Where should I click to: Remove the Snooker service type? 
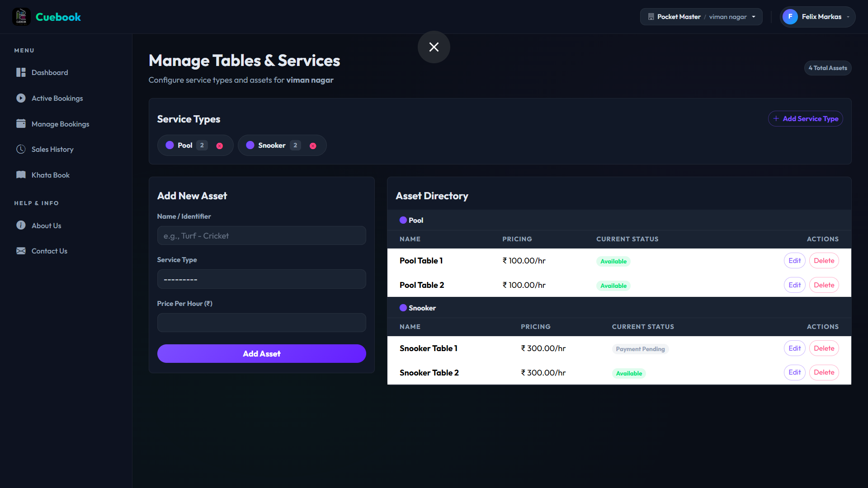[x=313, y=145]
